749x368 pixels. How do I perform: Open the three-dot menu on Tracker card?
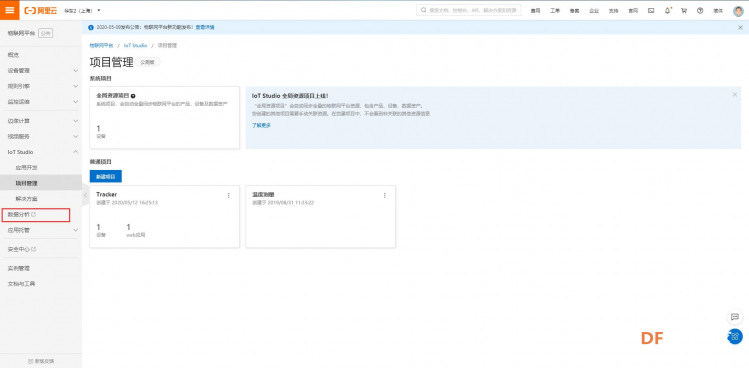pos(228,195)
